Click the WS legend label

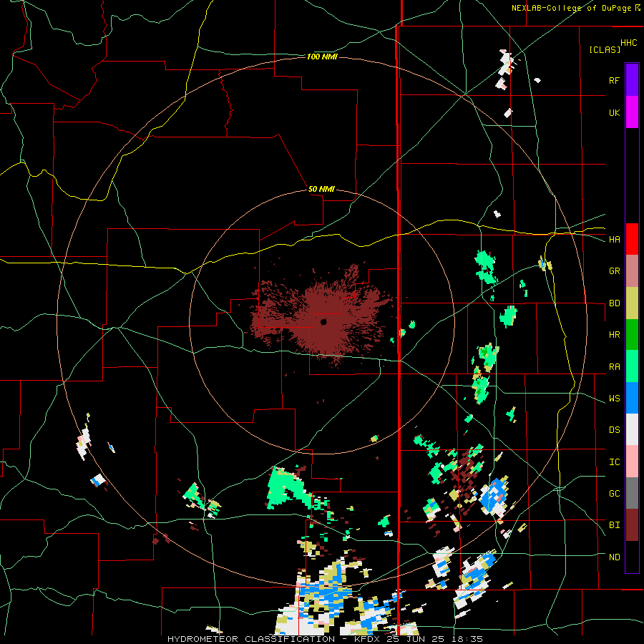click(614, 399)
